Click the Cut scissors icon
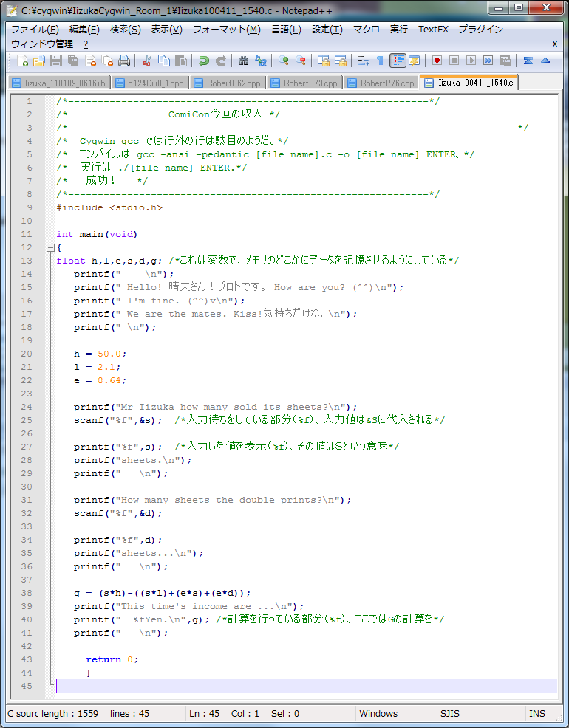Viewport: 569px width, 728px height. 147,61
